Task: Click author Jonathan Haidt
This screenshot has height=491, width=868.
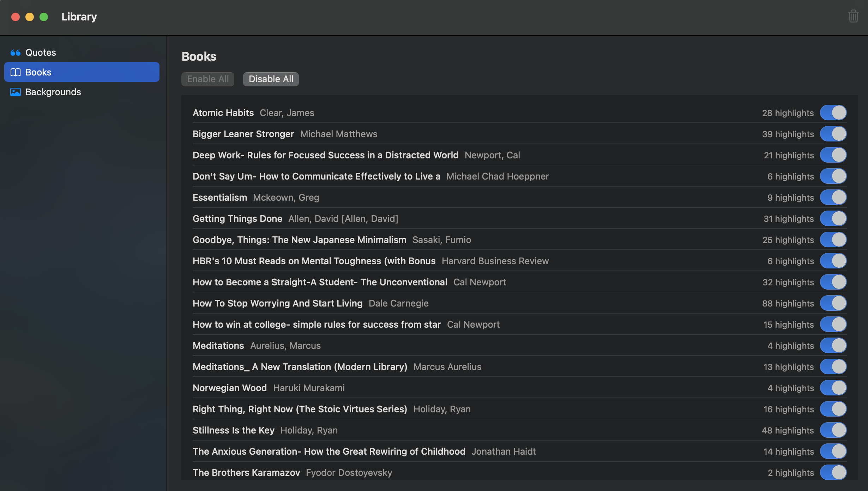Action: click(x=504, y=451)
